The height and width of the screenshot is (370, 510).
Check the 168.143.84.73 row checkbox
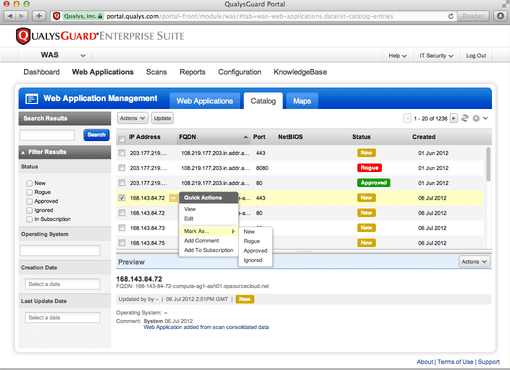tap(122, 228)
